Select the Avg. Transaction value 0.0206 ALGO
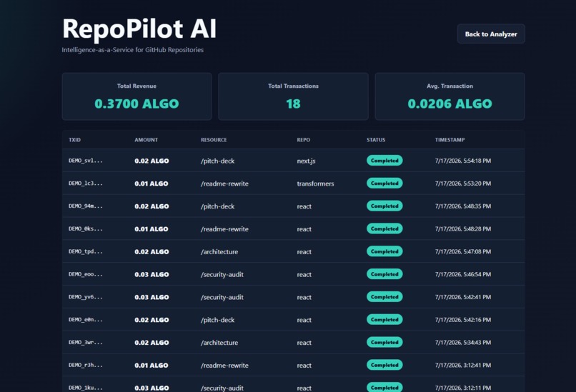 (450, 104)
